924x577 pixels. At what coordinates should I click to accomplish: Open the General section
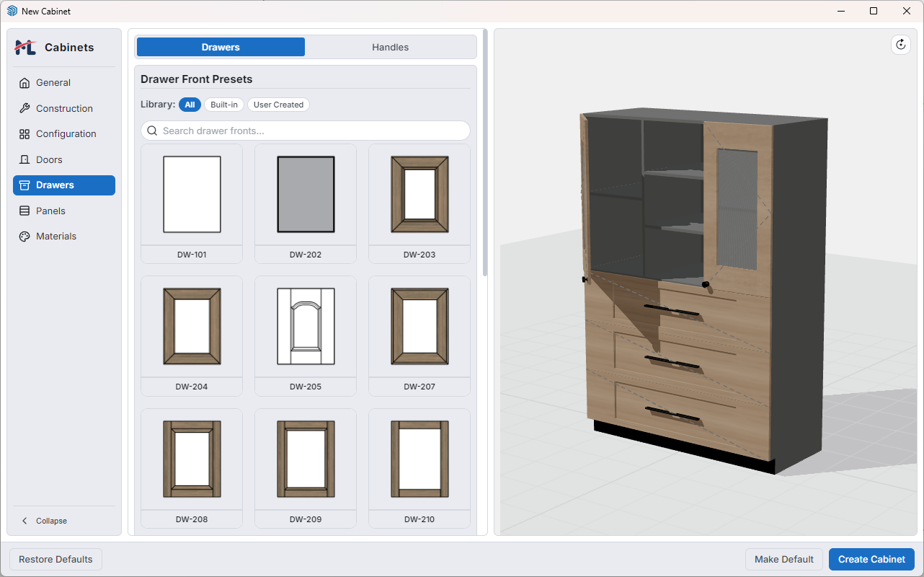[x=64, y=83]
